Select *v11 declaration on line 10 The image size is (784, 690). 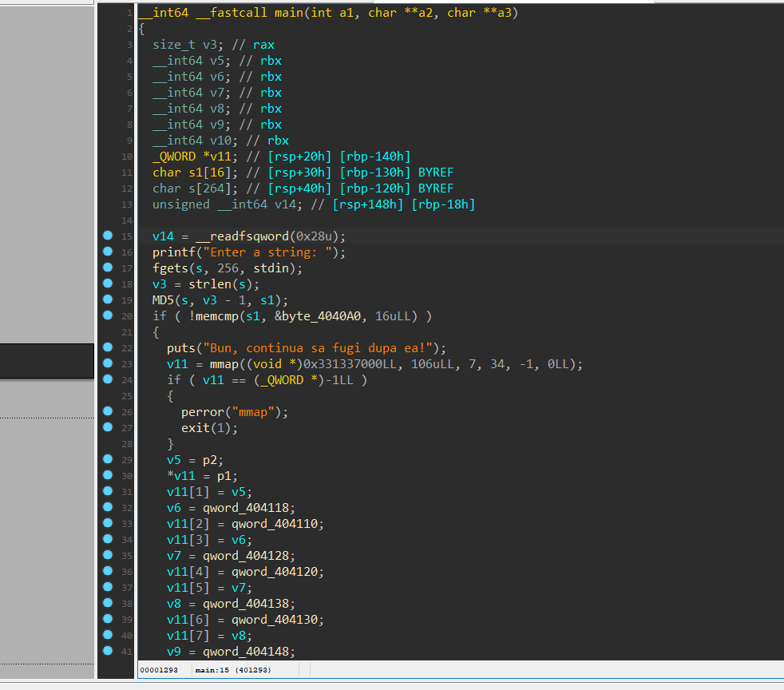[x=217, y=157]
